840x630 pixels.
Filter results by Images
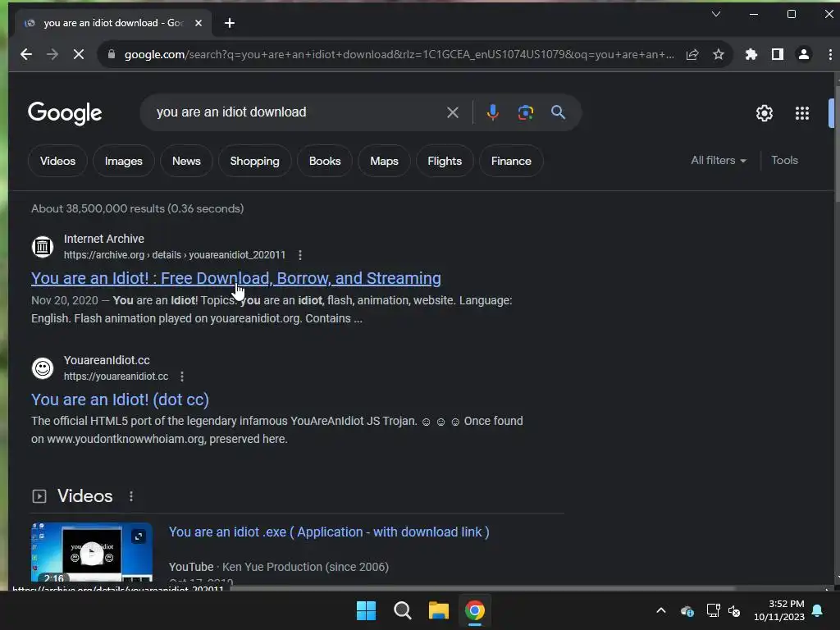pos(123,161)
